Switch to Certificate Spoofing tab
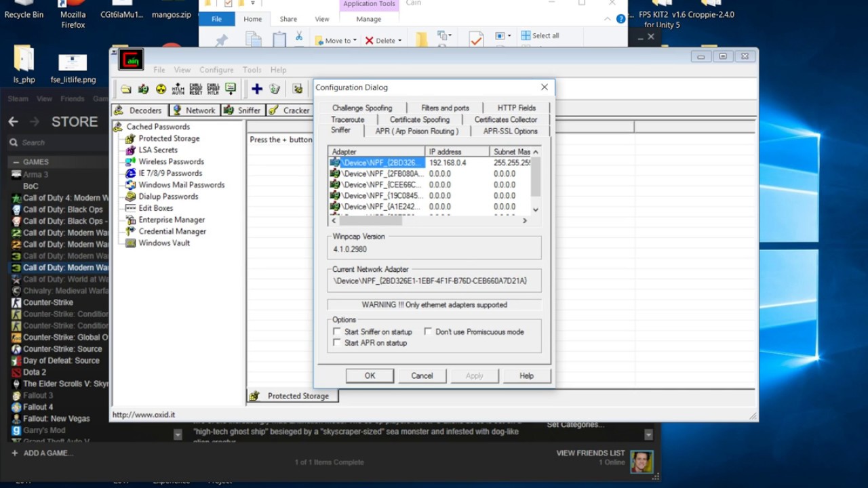The height and width of the screenshot is (488, 868). [x=420, y=119]
